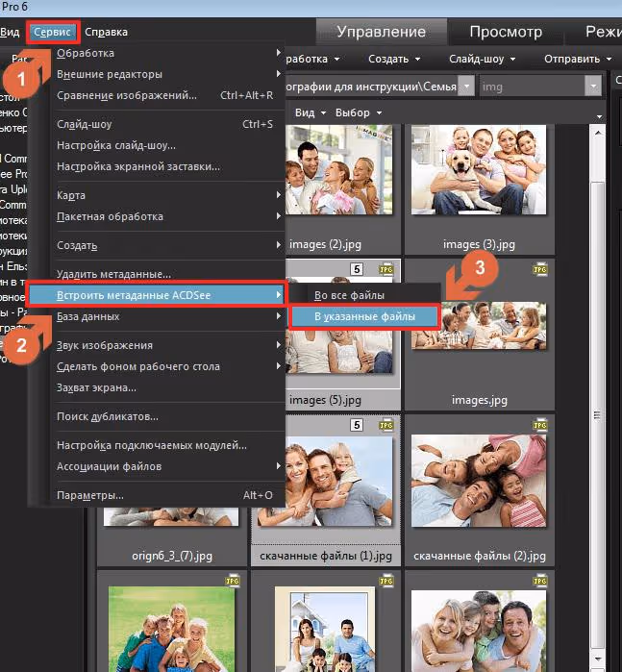Choose Удалить метаданные menu entry
The width and height of the screenshot is (622, 672).
click(169, 274)
